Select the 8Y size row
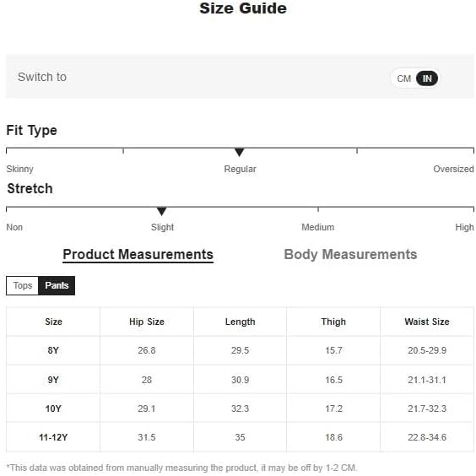The image size is (476, 476). [x=240, y=350]
